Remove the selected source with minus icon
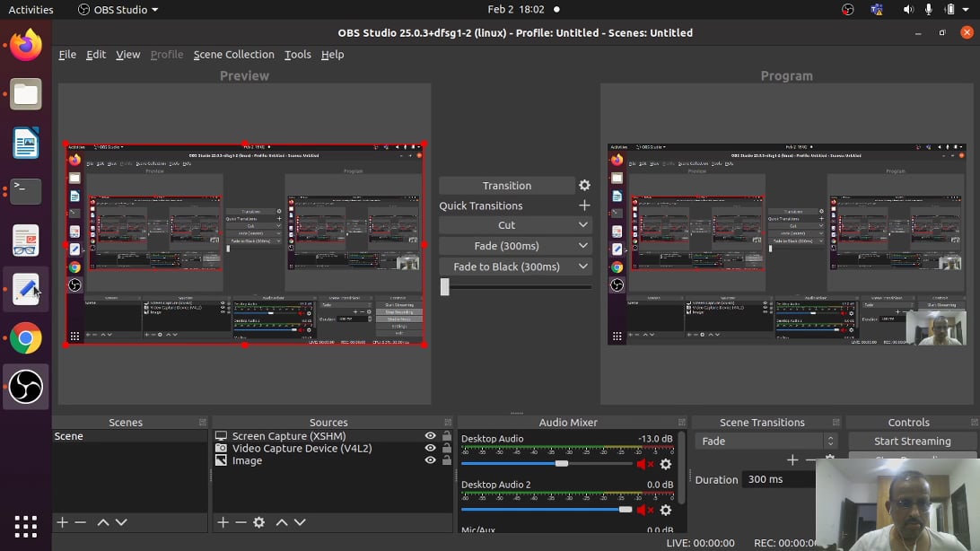 click(x=241, y=522)
